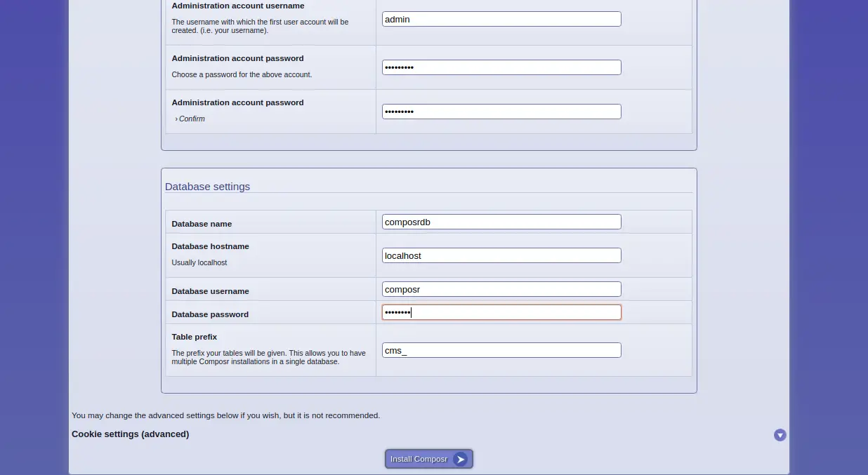Click the table prefix description text

click(x=269, y=357)
